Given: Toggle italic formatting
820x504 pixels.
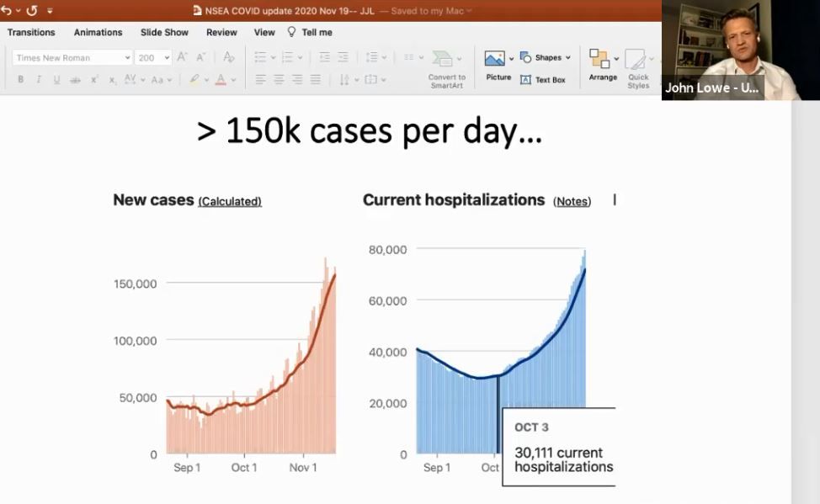Looking at the screenshot, I should [x=39, y=80].
